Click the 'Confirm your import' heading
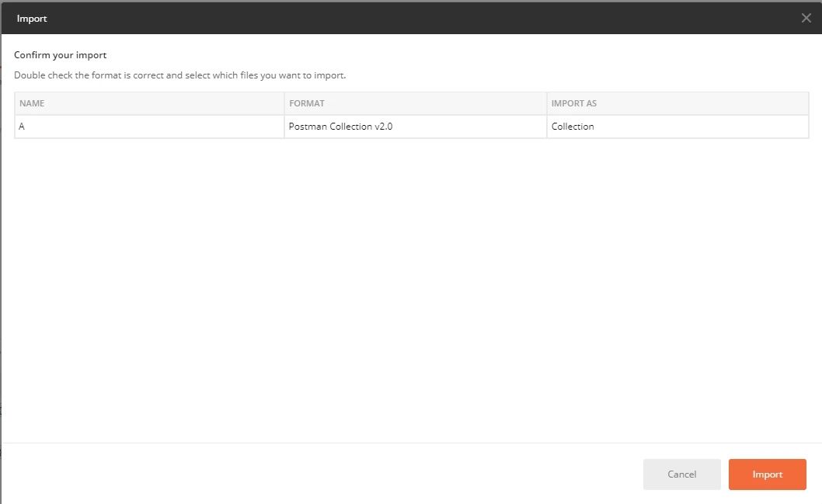 (61, 55)
